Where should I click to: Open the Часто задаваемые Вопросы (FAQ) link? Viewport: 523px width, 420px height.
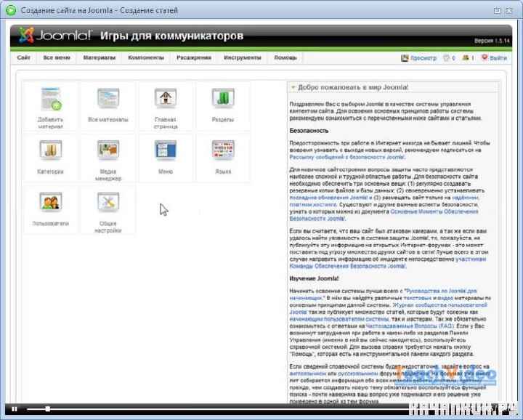410,326
